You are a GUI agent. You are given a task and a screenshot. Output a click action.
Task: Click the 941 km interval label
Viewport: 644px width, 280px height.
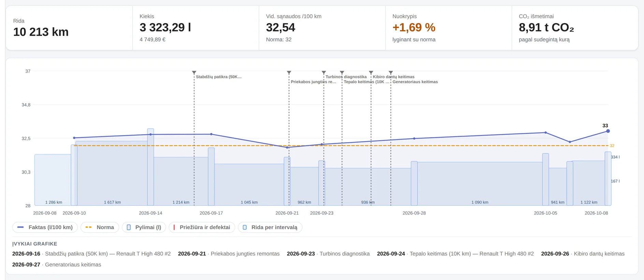coord(558,202)
